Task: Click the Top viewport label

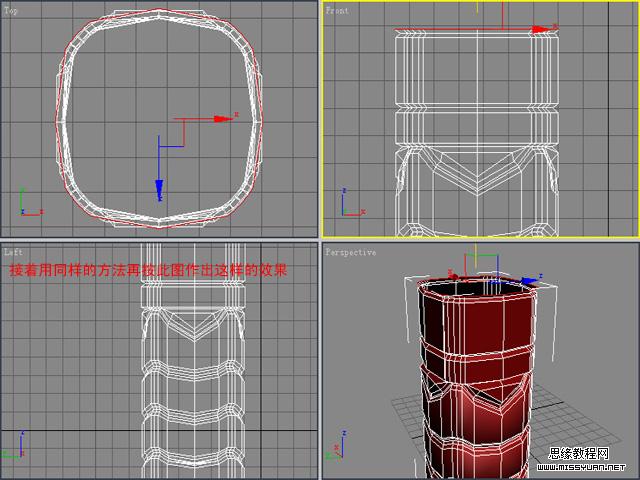Action: pyautogui.click(x=11, y=10)
